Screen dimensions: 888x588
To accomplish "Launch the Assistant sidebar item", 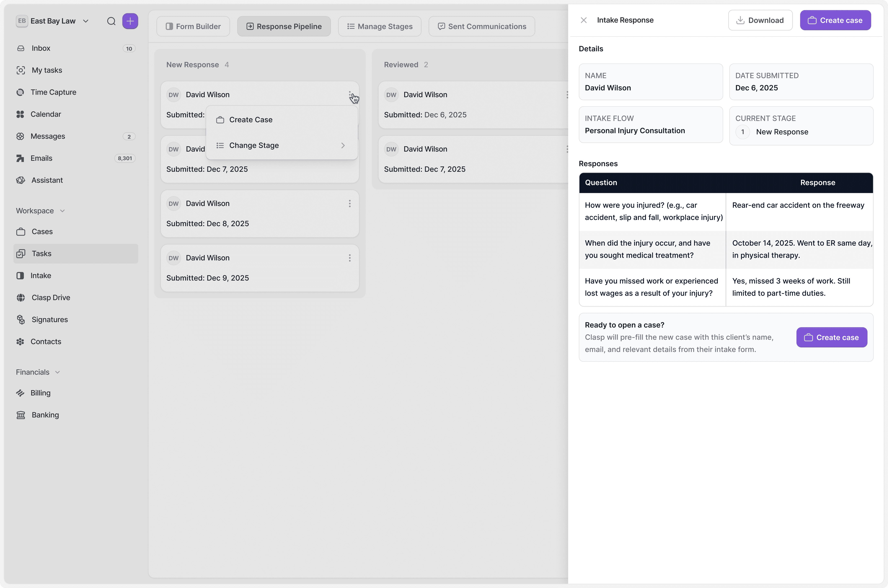I will pos(75,180).
